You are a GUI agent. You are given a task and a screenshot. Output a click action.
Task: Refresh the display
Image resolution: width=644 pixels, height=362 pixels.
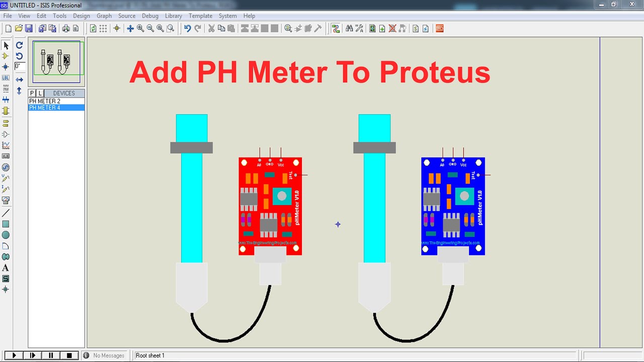pos(93,29)
